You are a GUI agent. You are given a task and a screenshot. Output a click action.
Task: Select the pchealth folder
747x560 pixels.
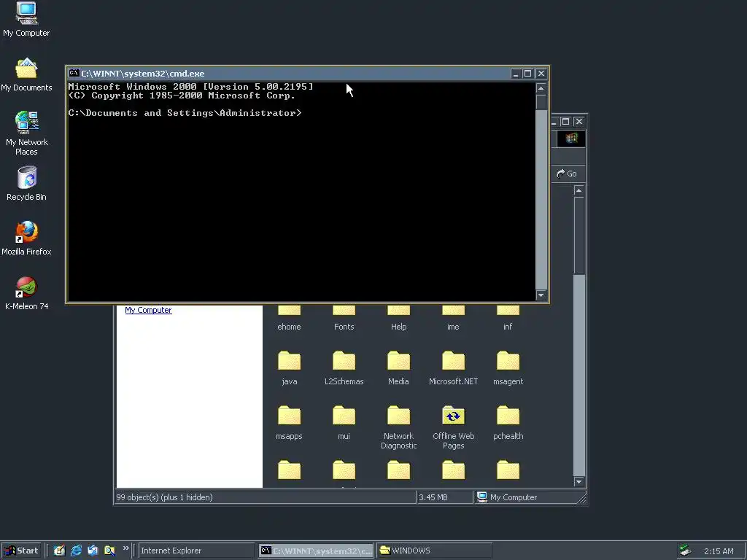tap(508, 423)
